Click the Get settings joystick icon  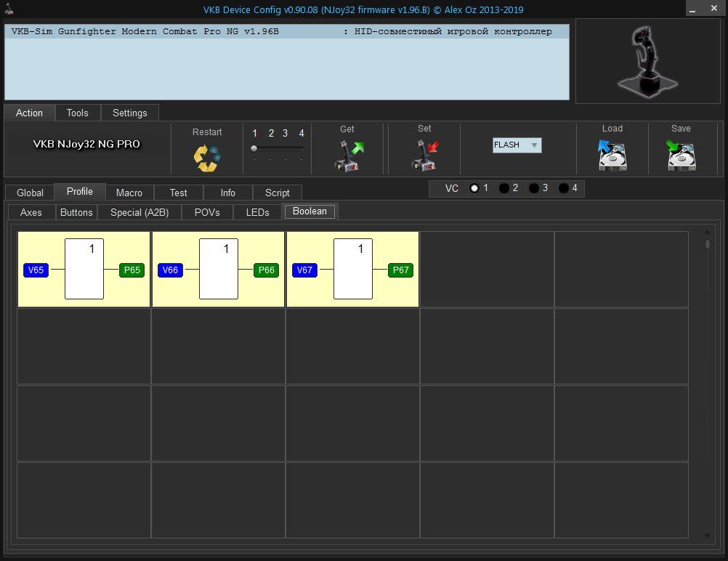tap(349, 156)
